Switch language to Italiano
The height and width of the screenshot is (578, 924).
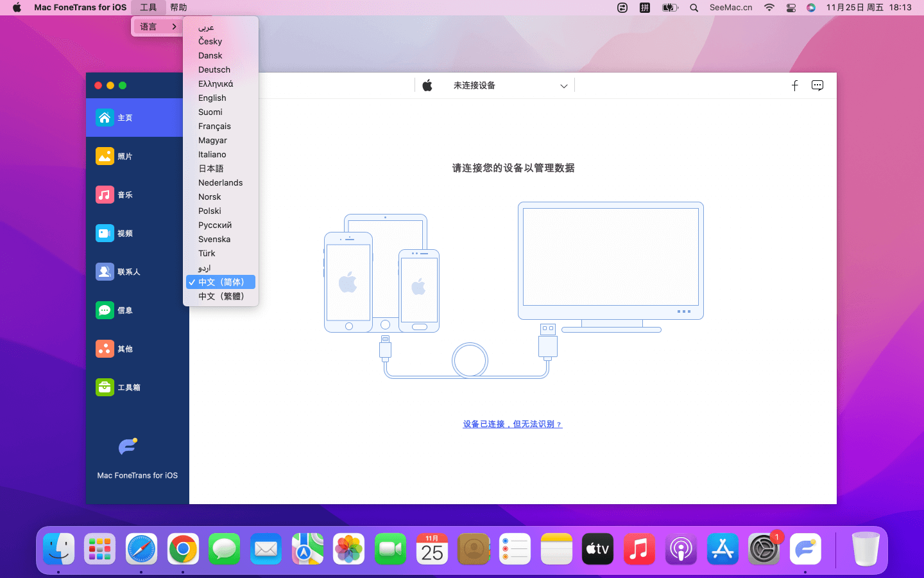point(221,155)
